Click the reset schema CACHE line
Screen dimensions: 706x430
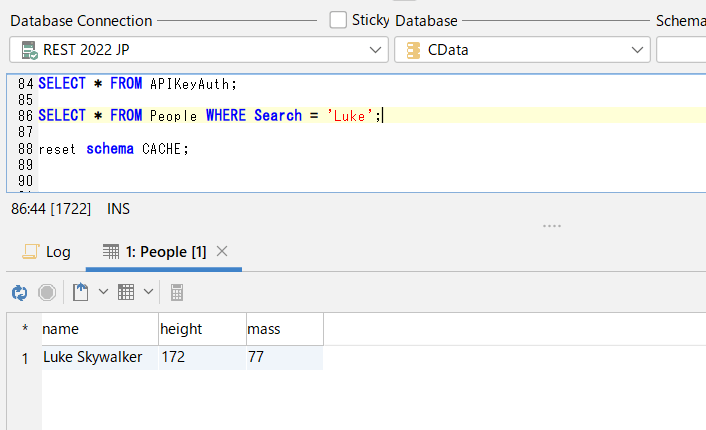(x=113, y=149)
